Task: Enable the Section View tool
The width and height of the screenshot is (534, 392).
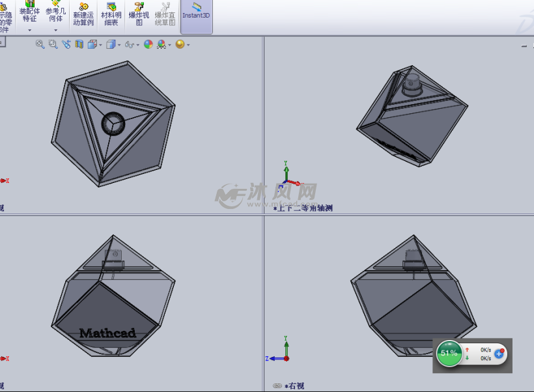Action: tap(78, 44)
